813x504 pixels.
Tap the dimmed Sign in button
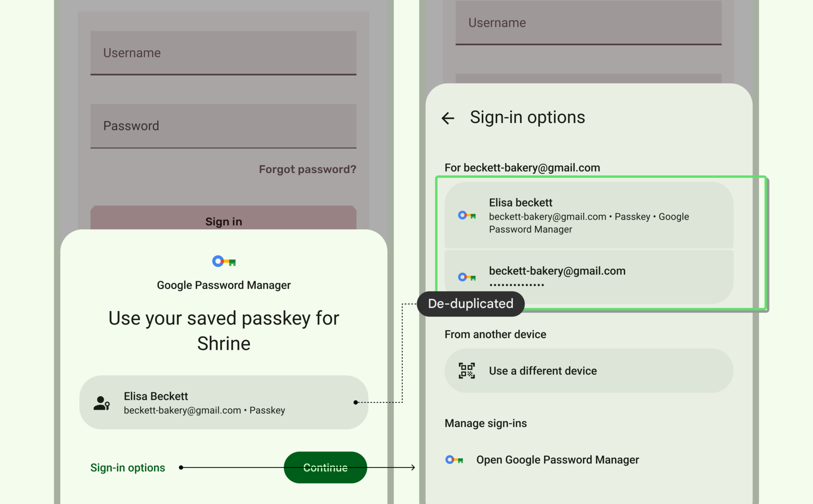tap(223, 218)
